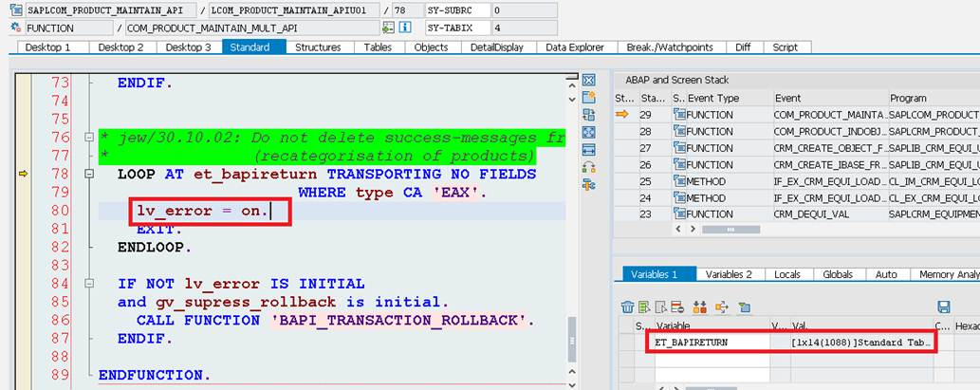
Task: Collapse the LOOP block at line 78
Action: pos(89,175)
